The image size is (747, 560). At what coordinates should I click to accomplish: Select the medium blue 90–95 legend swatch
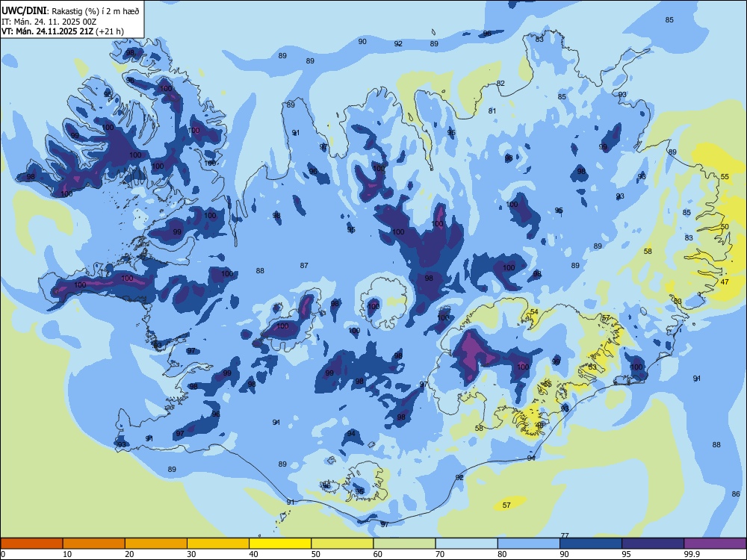591,544
